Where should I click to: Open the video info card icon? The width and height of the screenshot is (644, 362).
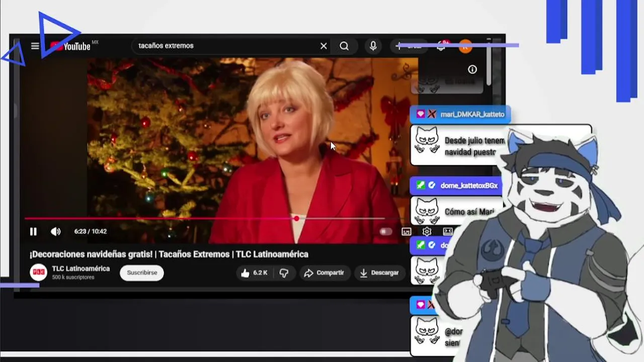[x=472, y=69]
